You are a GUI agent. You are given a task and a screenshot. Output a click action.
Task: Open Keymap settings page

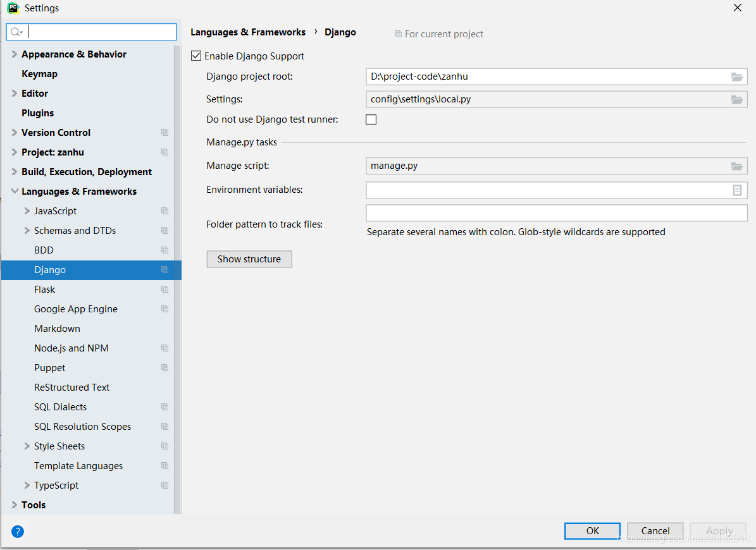click(x=39, y=74)
